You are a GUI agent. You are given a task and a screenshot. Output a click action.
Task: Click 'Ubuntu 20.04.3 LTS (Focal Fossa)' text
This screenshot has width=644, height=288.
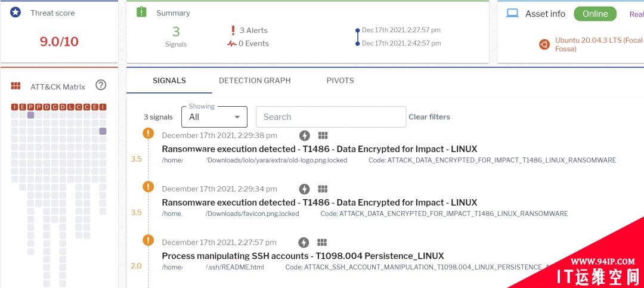click(599, 44)
